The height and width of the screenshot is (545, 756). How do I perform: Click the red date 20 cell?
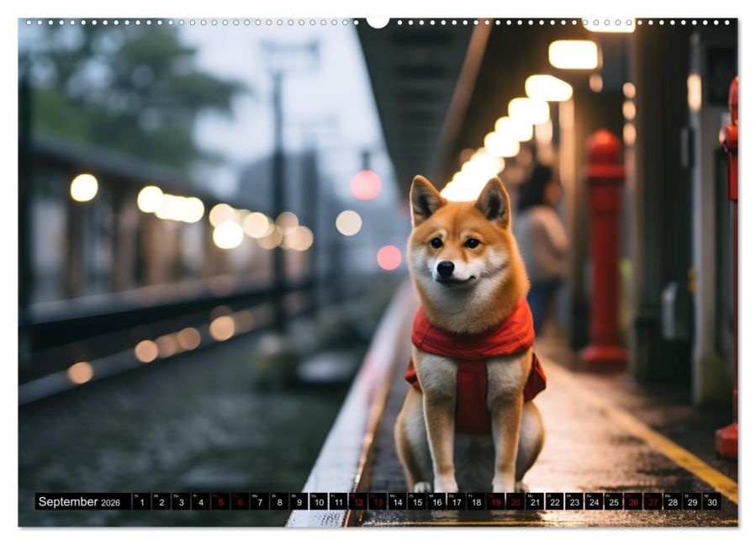[x=515, y=502]
